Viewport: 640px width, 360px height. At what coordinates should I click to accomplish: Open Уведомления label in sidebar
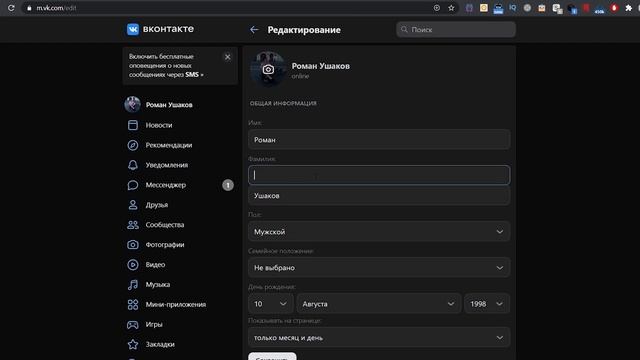167,165
